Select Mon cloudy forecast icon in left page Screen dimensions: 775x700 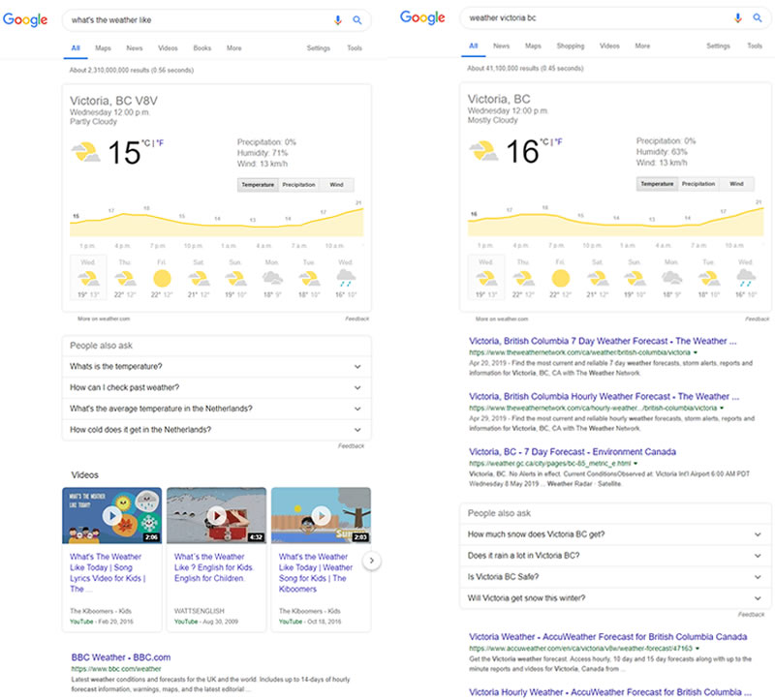point(272,279)
